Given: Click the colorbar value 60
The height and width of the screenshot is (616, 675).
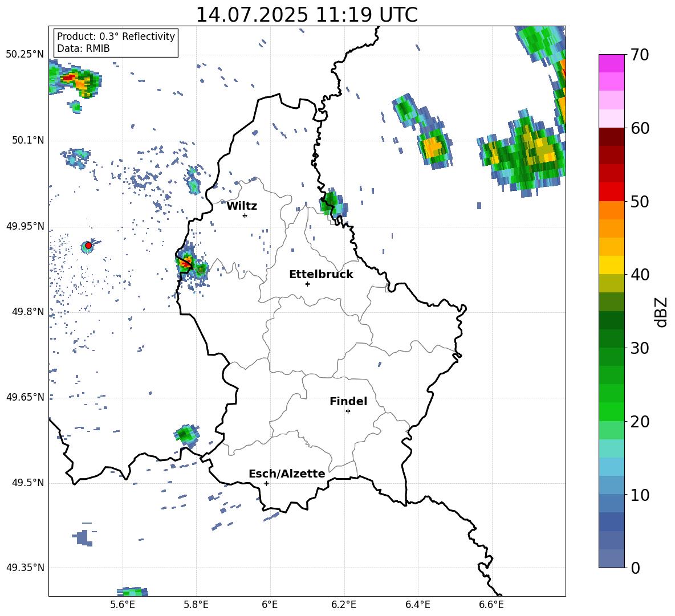Looking at the screenshot, I should (x=640, y=128).
